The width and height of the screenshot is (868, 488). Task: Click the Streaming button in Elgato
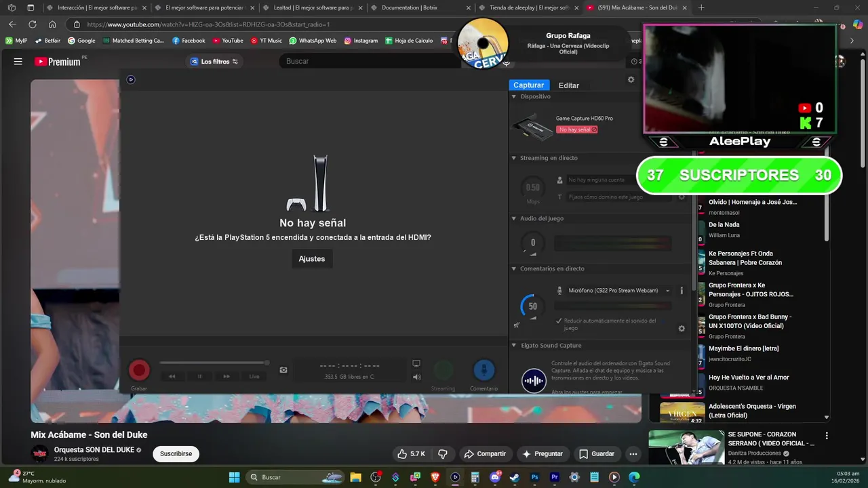(x=443, y=370)
